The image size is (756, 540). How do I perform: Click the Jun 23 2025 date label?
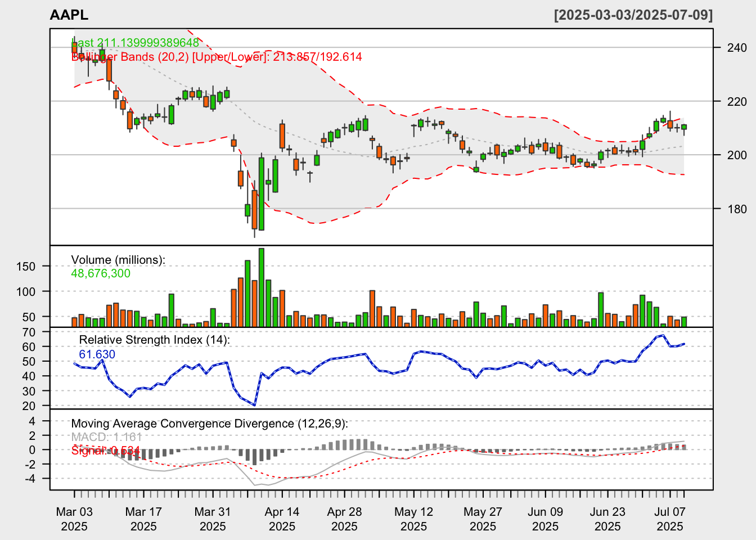tap(607, 519)
